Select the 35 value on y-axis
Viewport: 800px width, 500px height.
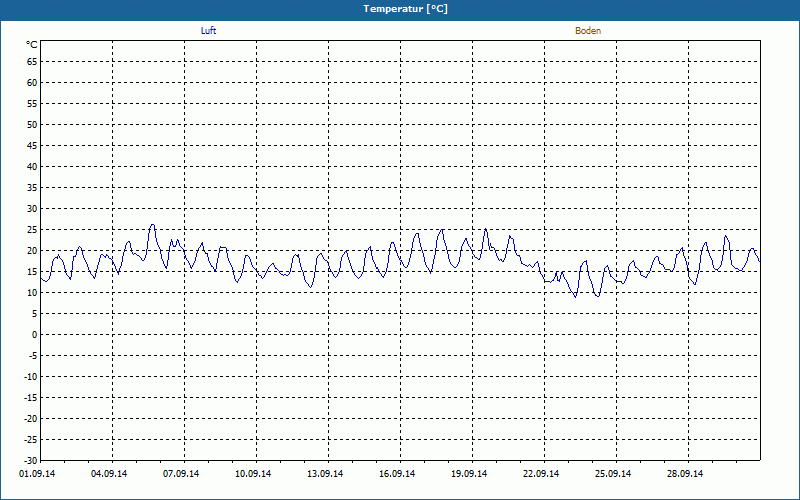[x=32, y=188]
